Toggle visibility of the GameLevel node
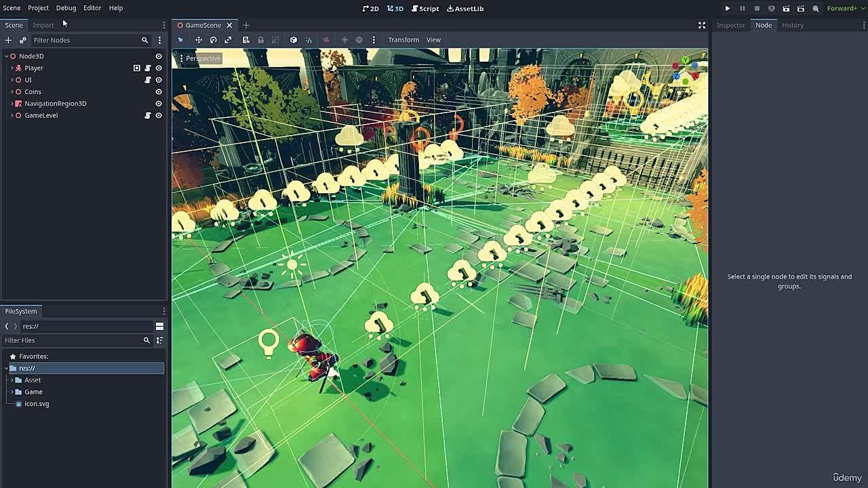Image resolution: width=868 pixels, height=488 pixels. click(159, 115)
